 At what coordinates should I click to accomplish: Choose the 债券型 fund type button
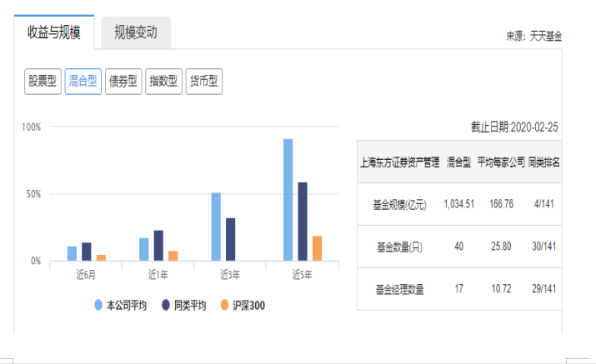[x=123, y=82]
